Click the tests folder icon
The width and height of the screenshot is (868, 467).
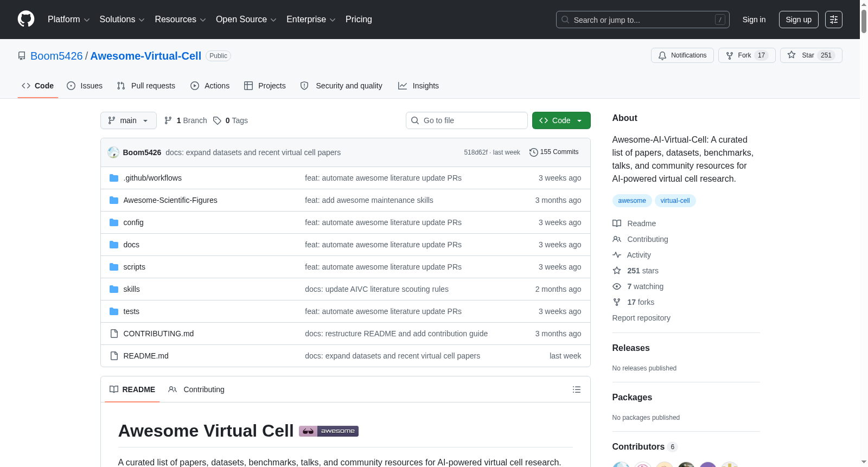click(114, 311)
